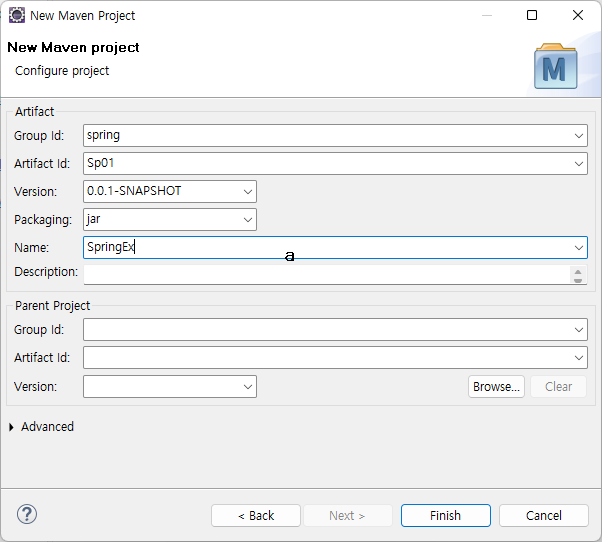Open Parent Project Group Id dropdown arrow
This screenshot has width=602, height=542.
pos(579,330)
